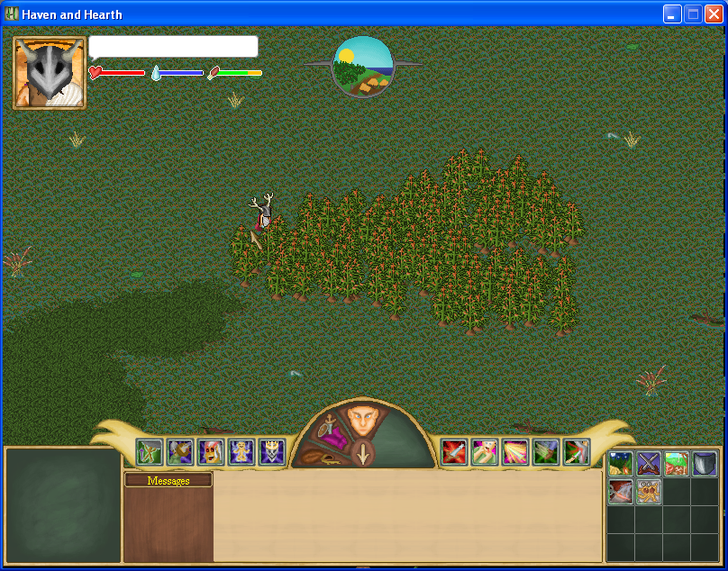
Task: Click the Haven and Hearth title icon
Action: (x=12, y=14)
